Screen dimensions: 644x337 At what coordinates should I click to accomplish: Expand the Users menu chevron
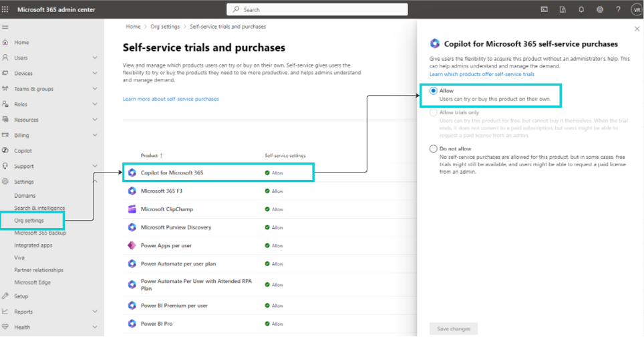pos(95,58)
